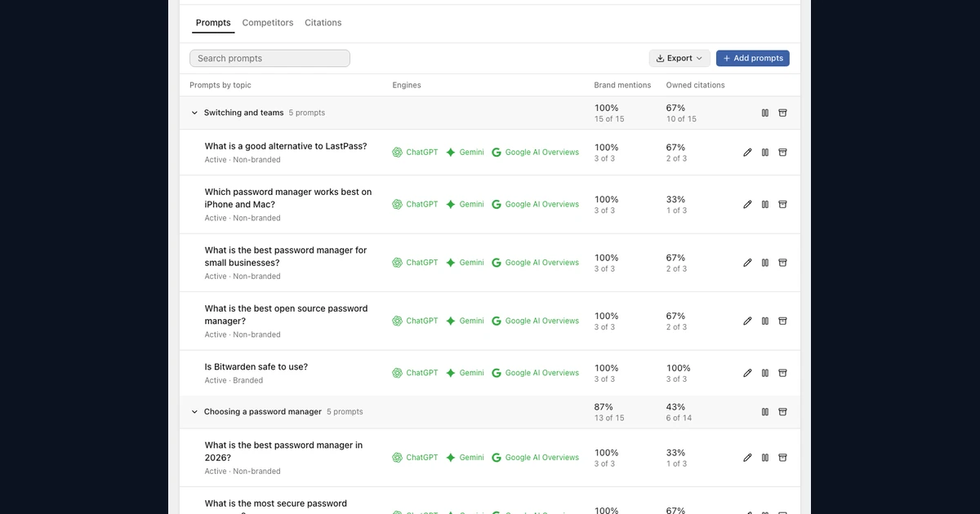The image size is (980, 514).
Task: Pause the Is Bitwarden safe prompt
Action: (765, 373)
